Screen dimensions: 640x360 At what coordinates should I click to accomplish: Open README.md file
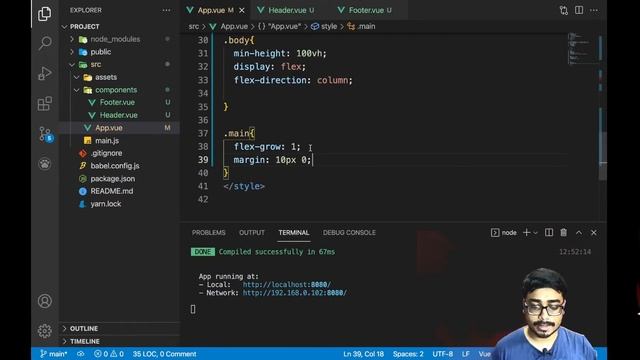click(x=111, y=191)
